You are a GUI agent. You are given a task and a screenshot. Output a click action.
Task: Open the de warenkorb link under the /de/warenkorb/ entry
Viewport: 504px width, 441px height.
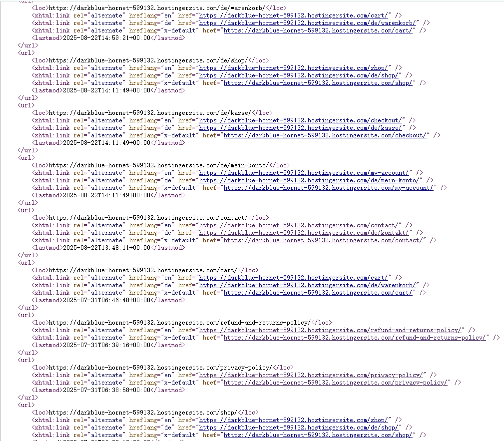click(x=308, y=23)
